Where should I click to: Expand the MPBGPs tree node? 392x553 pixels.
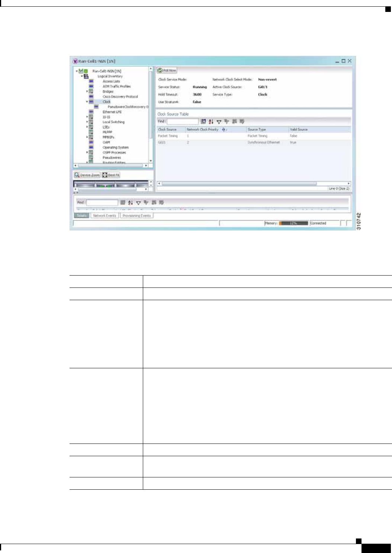[x=87, y=137]
